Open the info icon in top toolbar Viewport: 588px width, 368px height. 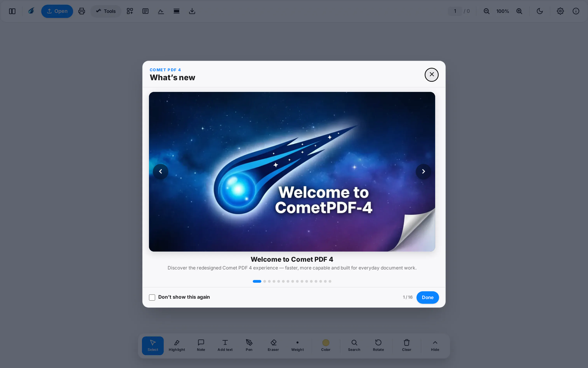click(576, 11)
